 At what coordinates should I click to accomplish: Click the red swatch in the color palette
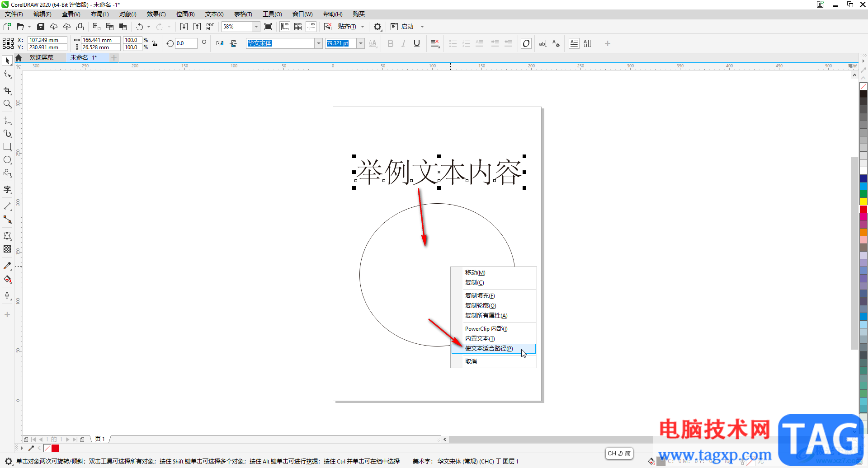pos(863,209)
